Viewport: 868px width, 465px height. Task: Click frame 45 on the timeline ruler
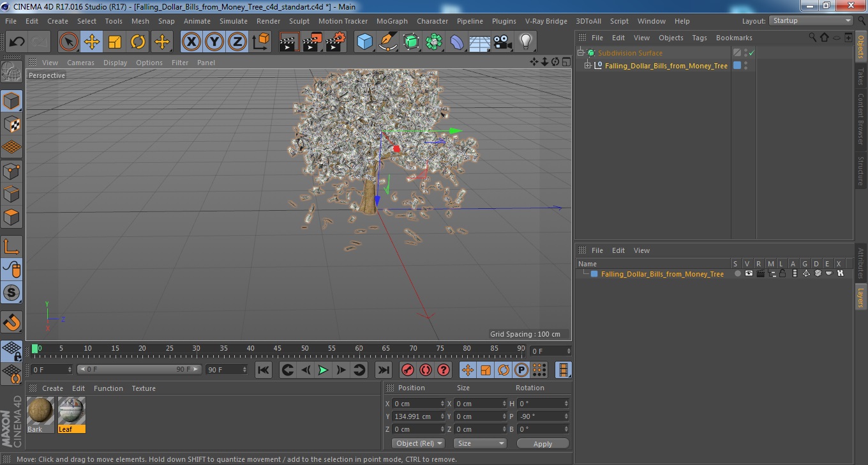[x=278, y=349]
